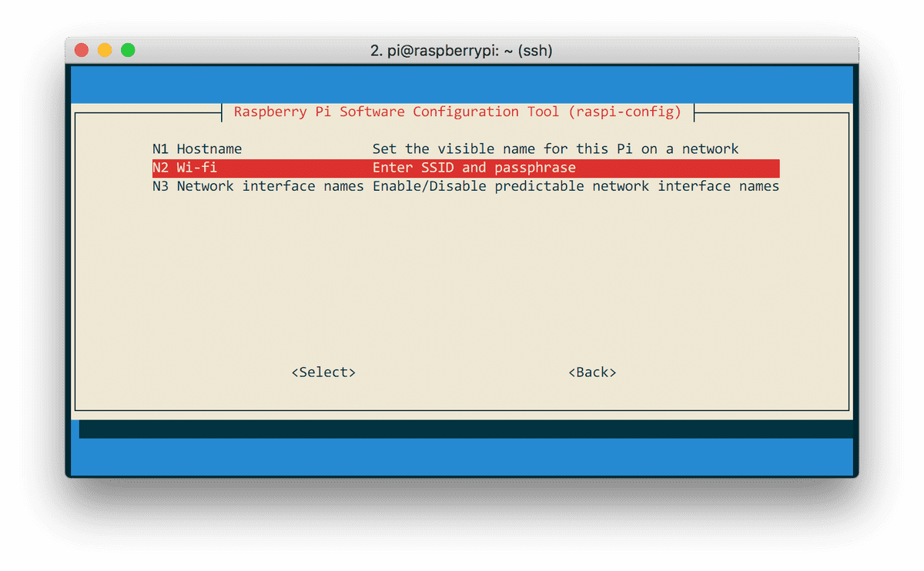Click 'Enable/Disable predictable network interface names' text
This screenshot has width=924, height=571.
[576, 186]
